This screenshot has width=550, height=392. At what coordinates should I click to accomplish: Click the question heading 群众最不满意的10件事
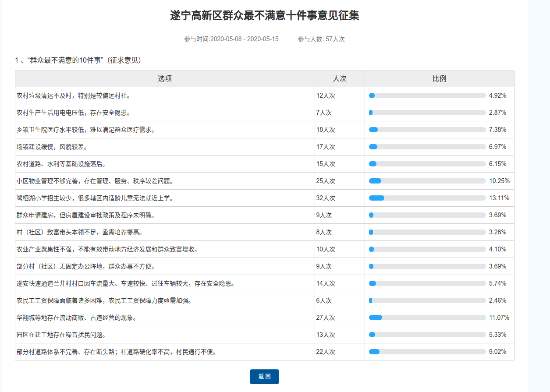[78, 60]
